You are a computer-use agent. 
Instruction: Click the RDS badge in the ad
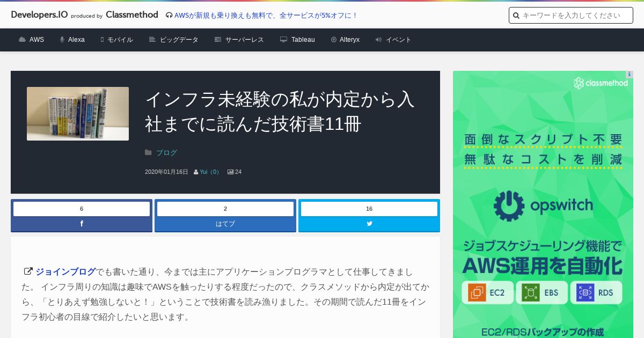[x=596, y=293]
